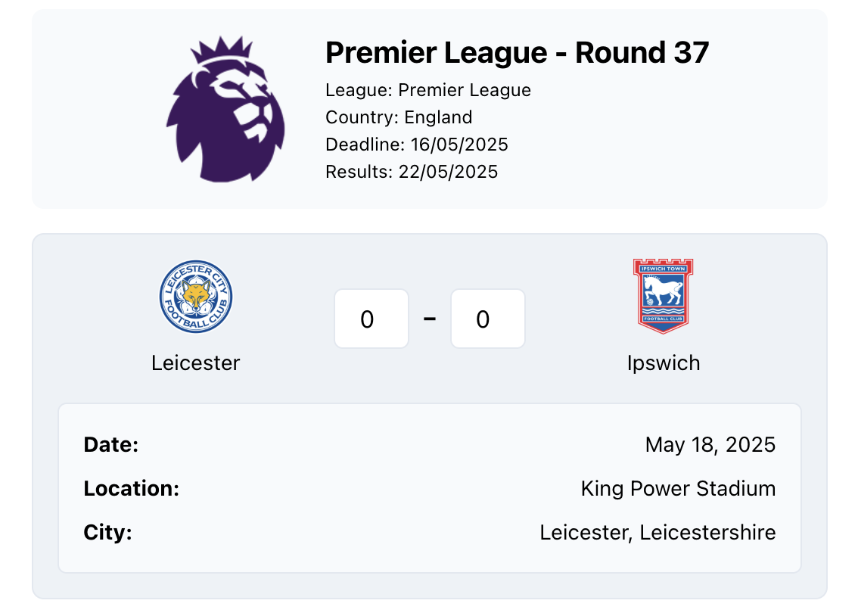The height and width of the screenshot is (616, 858).
Task: Click the Leicester City club crest
Action: pyautogui.click(x=196, y=297)
